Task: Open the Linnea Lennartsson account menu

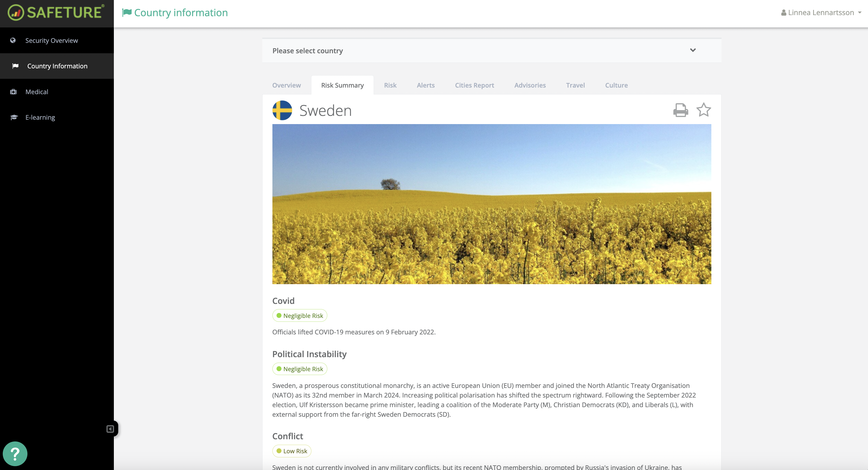Action: [x=821, y=12]
